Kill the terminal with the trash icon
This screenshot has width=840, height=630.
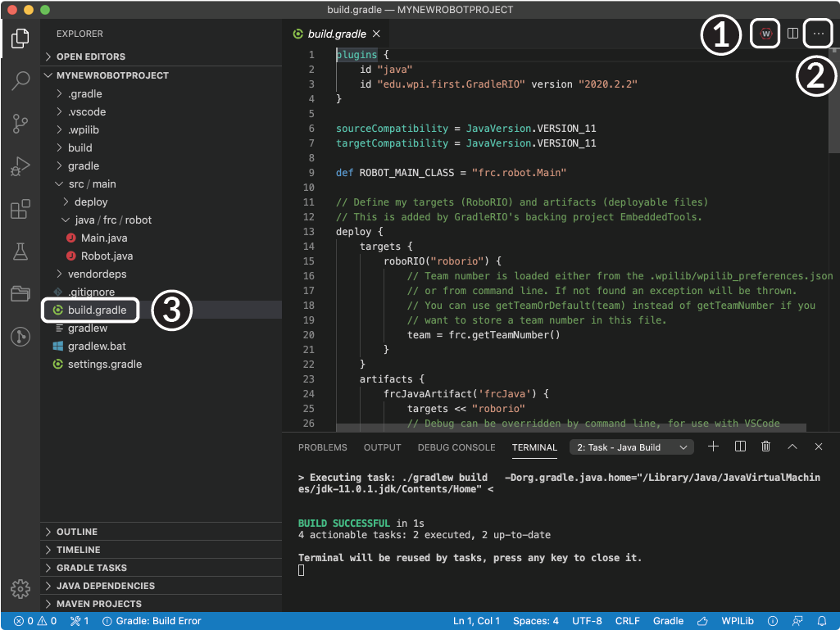point(765,446)
